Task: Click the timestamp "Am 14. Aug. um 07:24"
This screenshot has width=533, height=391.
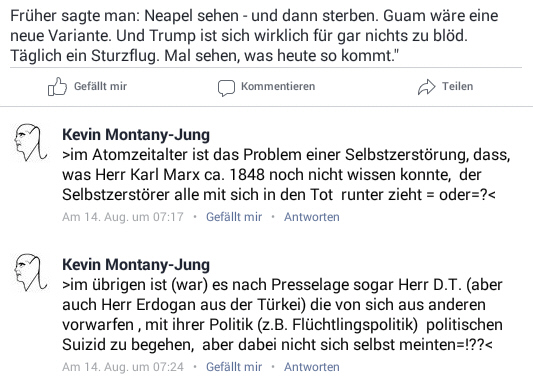Action: pyautogui.click(x=123, y=367)
